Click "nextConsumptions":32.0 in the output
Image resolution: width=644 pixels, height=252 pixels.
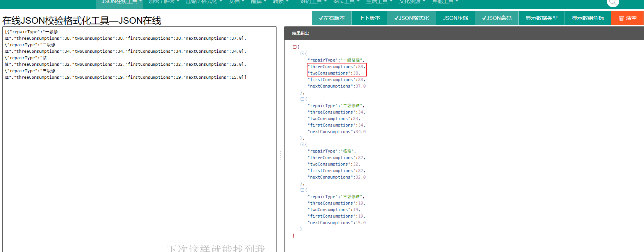[337, 177]
